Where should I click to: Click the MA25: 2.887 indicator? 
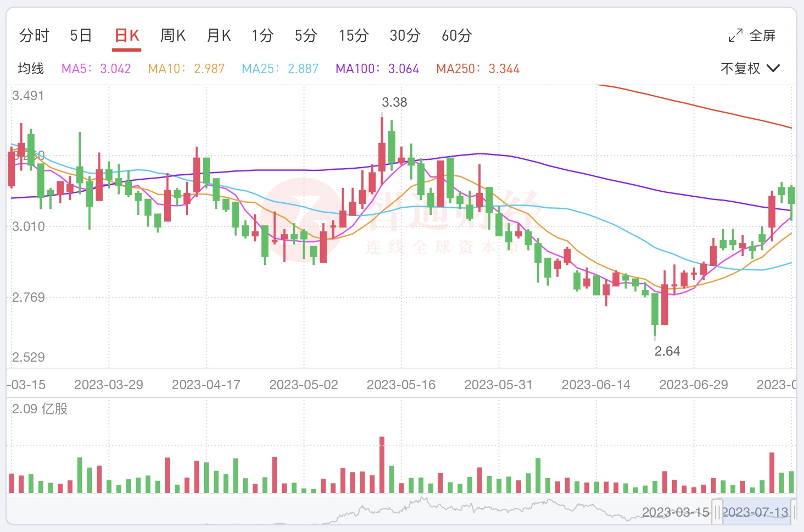[x=280, y=69]
